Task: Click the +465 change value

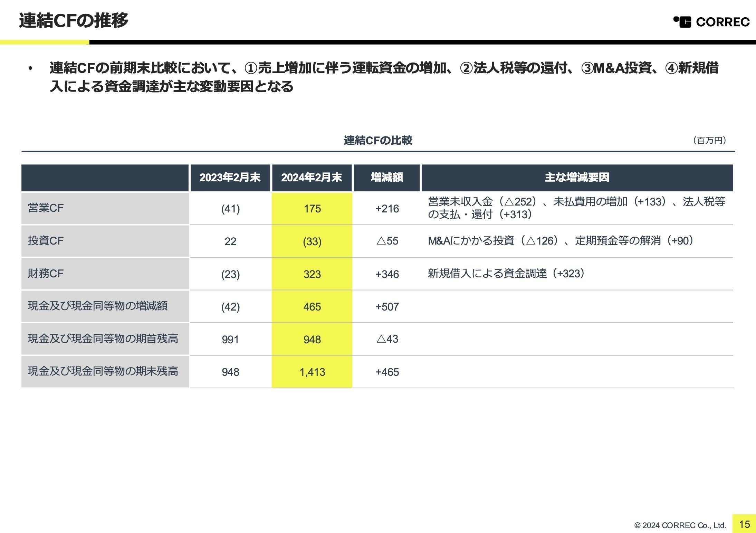Action: (x=387, y=372)
